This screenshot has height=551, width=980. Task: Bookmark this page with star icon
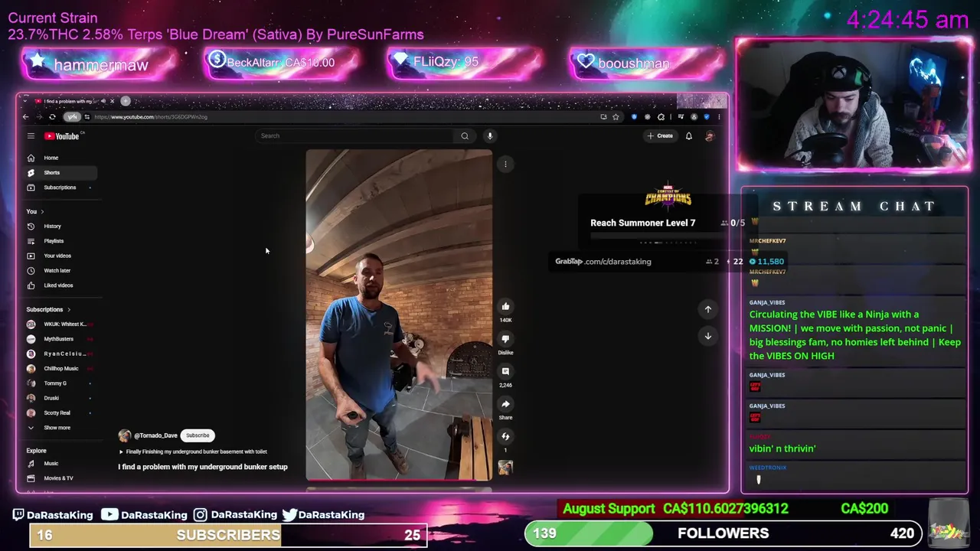(x=616, y=117)
